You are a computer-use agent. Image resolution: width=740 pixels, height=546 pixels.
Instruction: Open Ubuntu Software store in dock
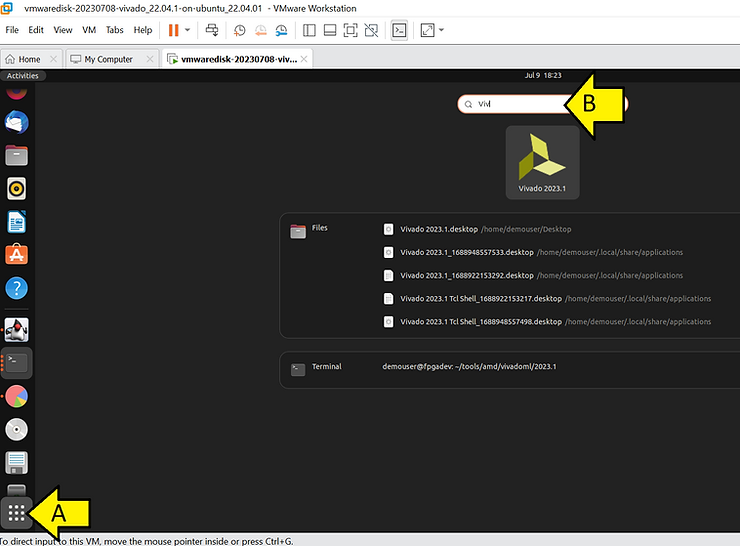[x=16, y=254]
